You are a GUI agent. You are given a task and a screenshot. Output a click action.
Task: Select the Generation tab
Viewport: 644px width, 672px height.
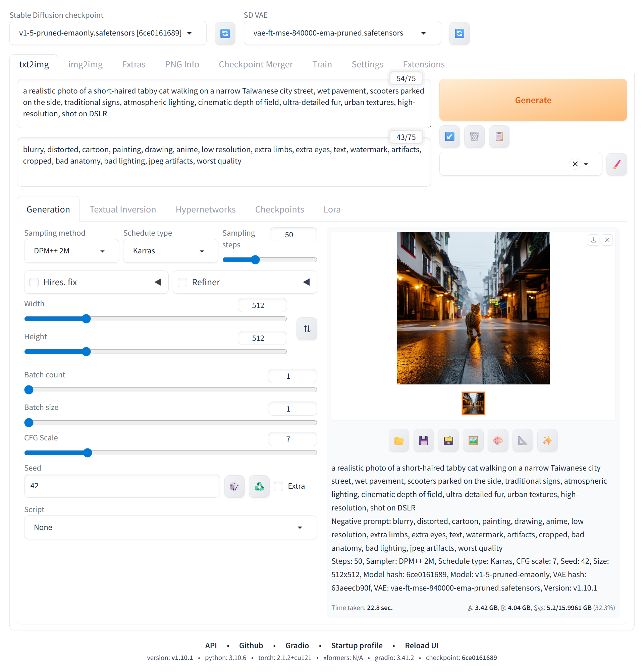pyautogui.click(x=48, y=209)
